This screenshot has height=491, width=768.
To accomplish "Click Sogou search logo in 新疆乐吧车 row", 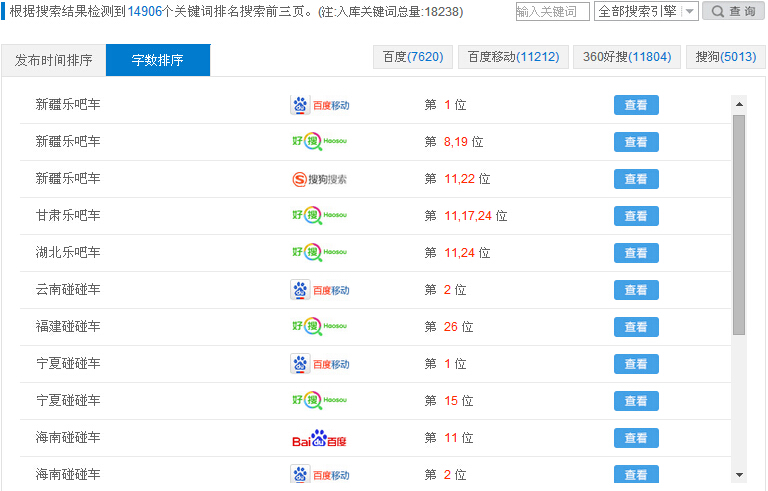I will [319, 179].
